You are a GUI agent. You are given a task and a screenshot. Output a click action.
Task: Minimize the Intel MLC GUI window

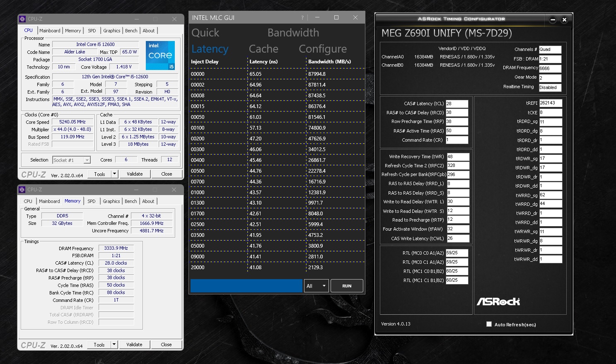(317, 17)
